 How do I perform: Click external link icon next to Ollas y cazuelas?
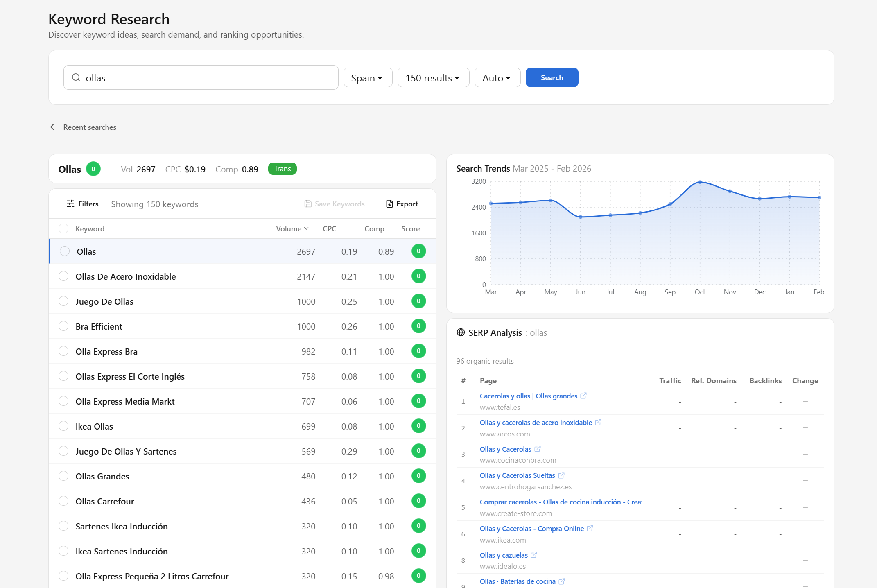534,555
